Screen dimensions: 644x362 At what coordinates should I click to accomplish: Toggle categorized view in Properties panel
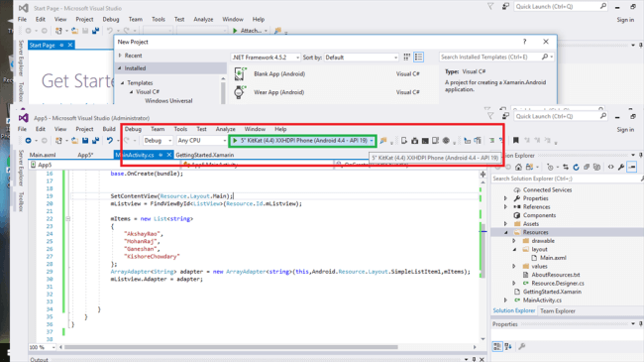[497, 347]
